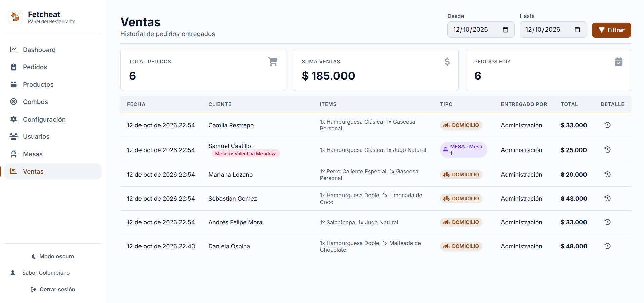Click the Productos box icon

(x=13, y=84)
